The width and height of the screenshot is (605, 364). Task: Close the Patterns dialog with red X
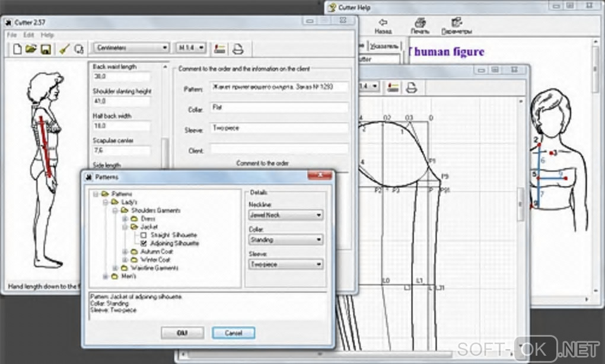pos(320,175)
